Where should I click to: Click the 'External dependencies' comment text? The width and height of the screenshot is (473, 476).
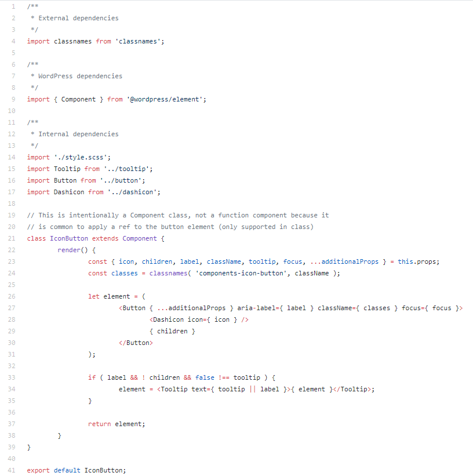78,18
